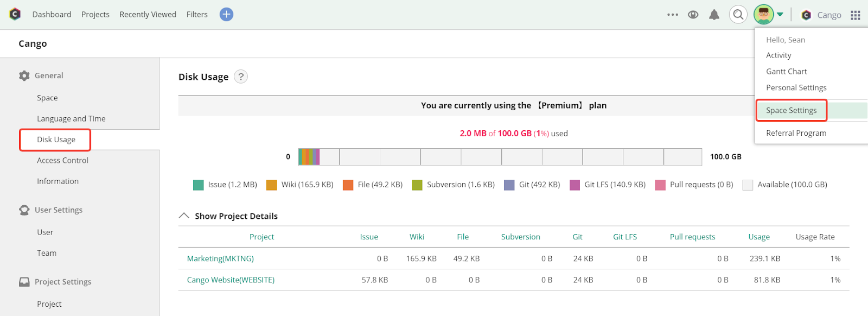Collapse Show Project Details section
This screenshot has height=316, width=868.
pos(184,216)
